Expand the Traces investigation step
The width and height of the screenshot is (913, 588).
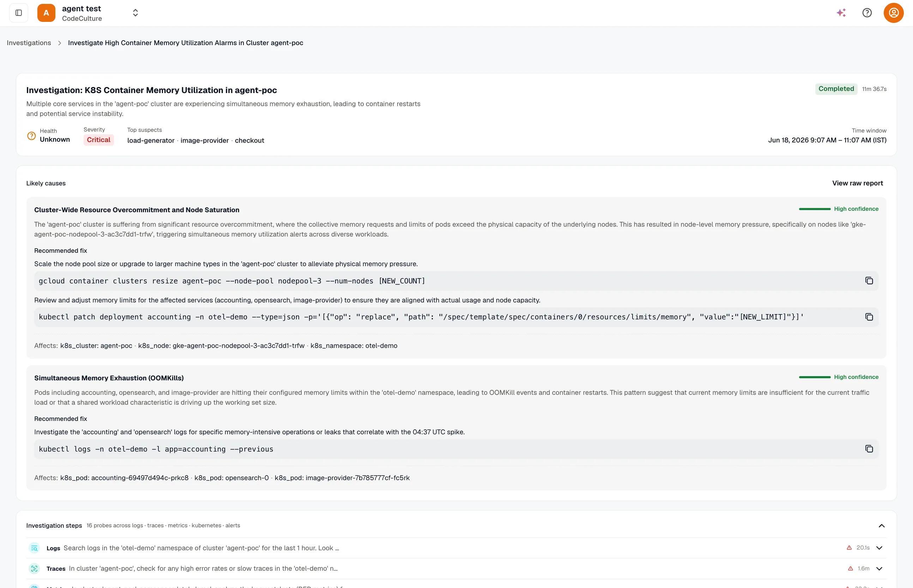point(879,569)
